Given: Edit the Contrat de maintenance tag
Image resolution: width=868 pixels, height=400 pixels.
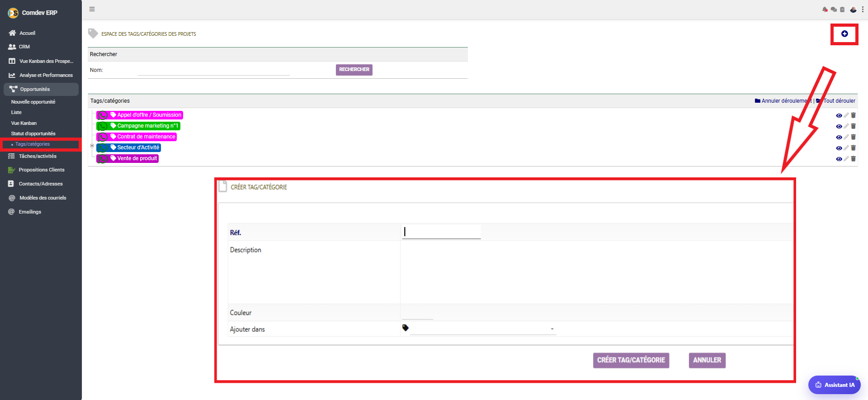Looking at the screenshot, I should [x=846, y=137].
